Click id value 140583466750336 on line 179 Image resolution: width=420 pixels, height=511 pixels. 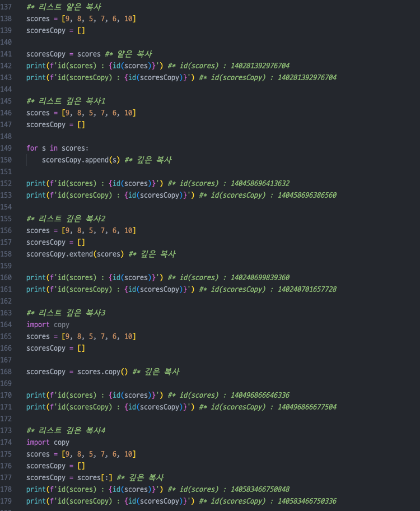(x=307, y=501)
